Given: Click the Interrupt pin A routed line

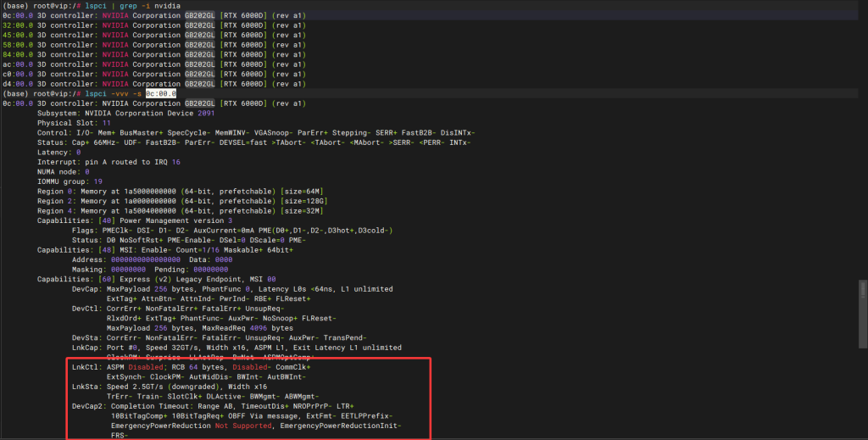Looking at the screenshot, I should (x=108, y=162).
